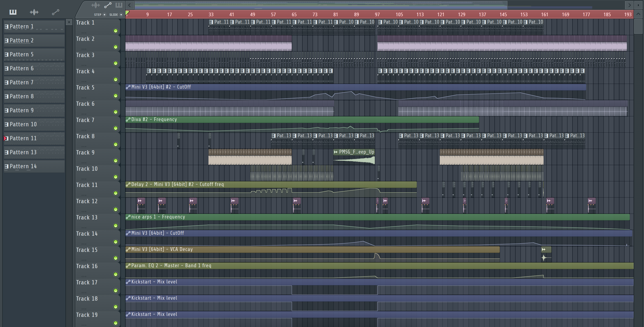Show audio clips in the picker panel

34,12
